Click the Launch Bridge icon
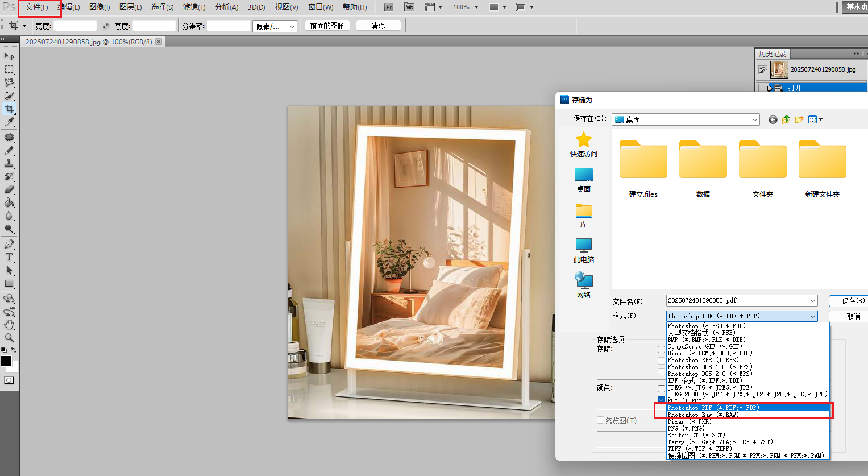 (x=389, y=7)
